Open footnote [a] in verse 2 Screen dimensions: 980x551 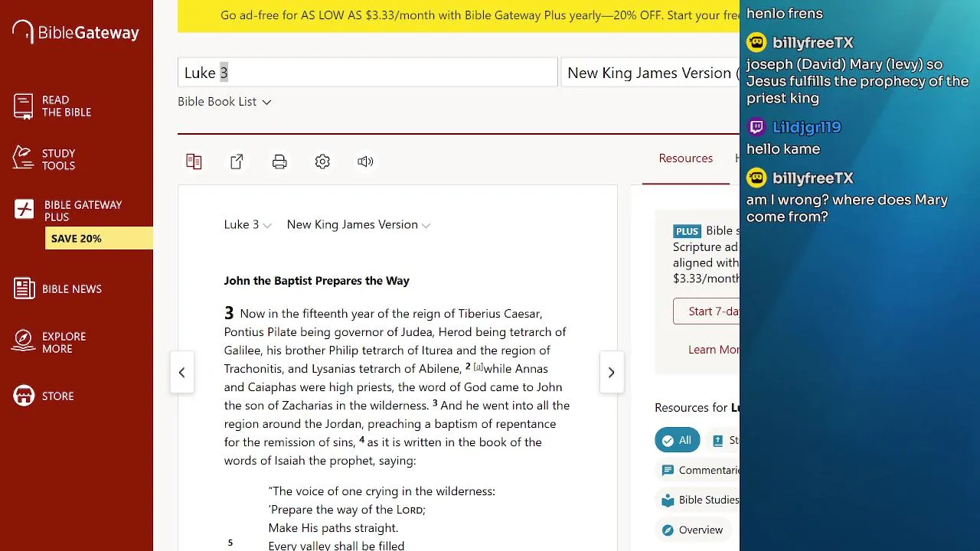click(x=479, y=367)
